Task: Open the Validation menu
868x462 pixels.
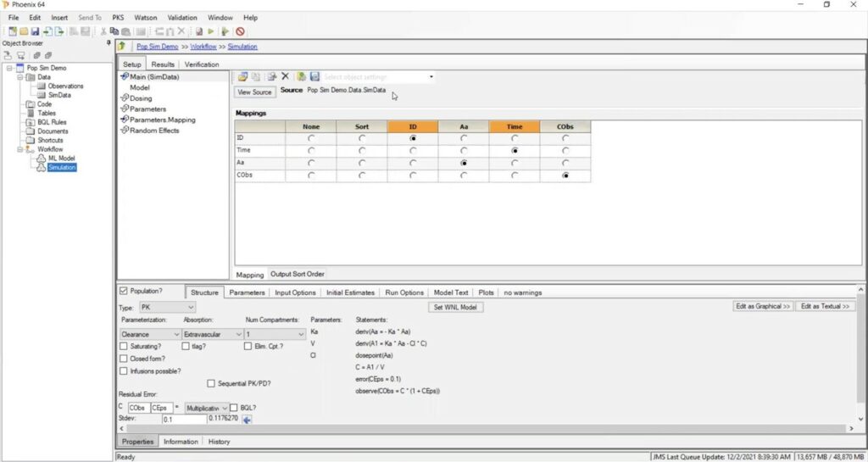Action: [182, 18]
